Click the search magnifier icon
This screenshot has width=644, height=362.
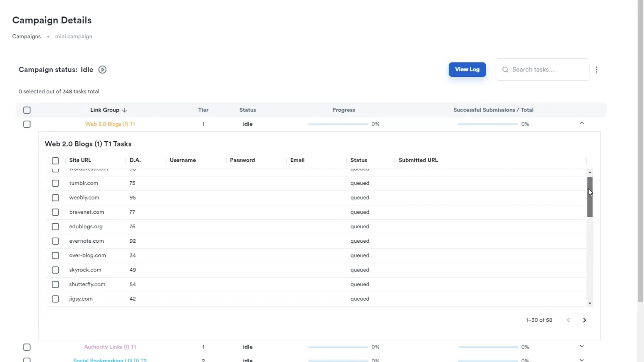click(505, 70)
